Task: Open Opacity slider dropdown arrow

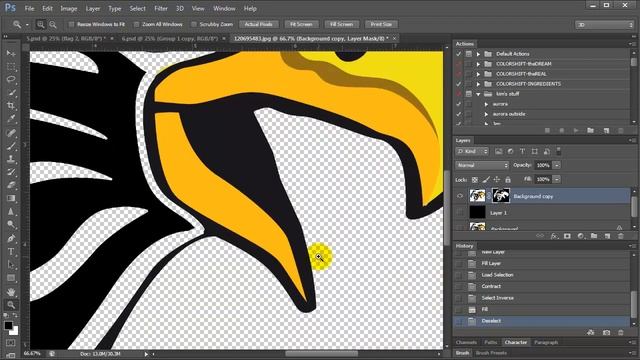Action: pos(556,165)
